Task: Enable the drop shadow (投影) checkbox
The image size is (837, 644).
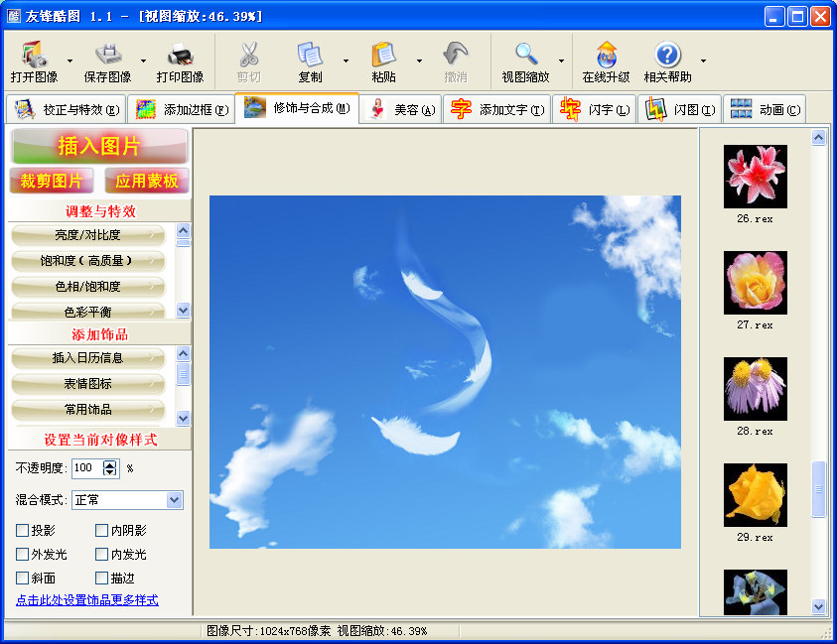Action: pyautogui.click(x=23, y=531)
